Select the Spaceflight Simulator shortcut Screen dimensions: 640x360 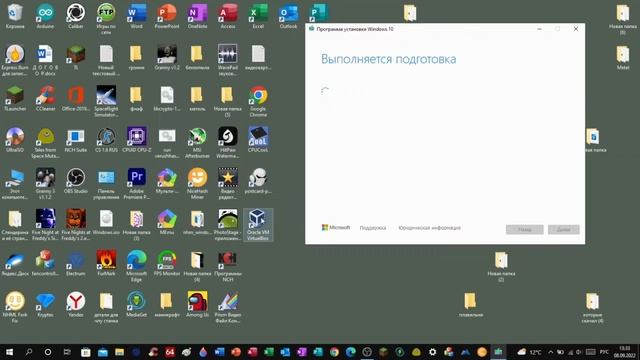[106, 101]
